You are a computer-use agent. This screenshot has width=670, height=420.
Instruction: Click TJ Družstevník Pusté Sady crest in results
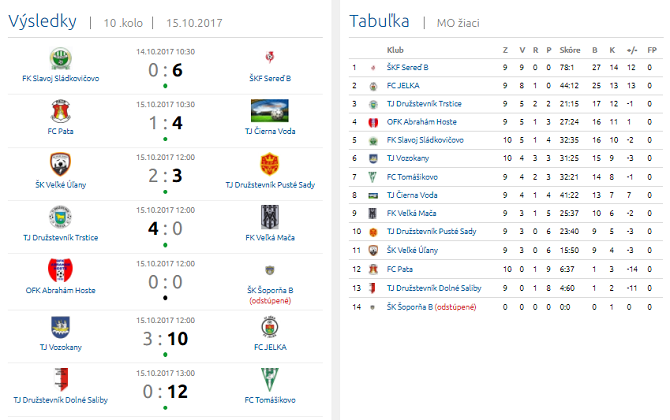click(x=269, y=163)
